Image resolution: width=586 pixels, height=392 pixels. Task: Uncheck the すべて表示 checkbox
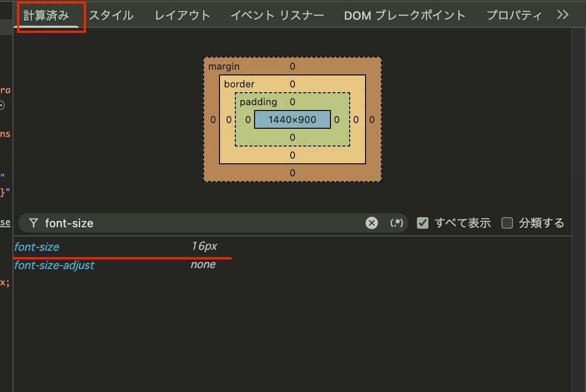(x=423, y=223)
